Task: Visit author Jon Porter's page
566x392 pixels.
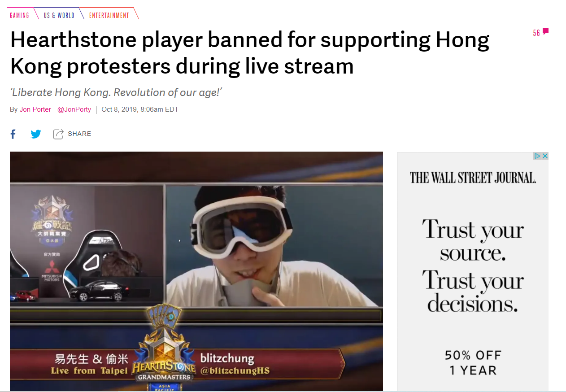Action: point(35,109)
